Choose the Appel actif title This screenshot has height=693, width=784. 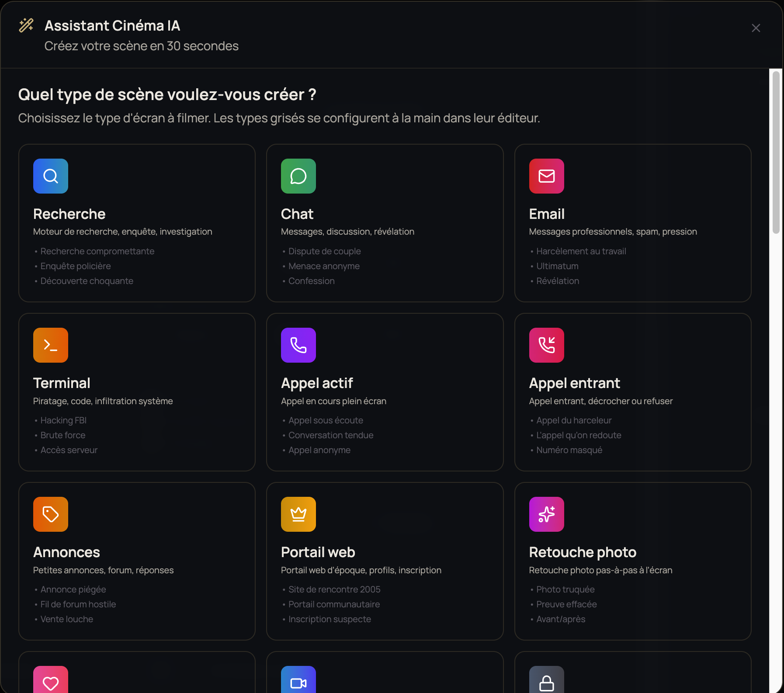coord(317,383)
